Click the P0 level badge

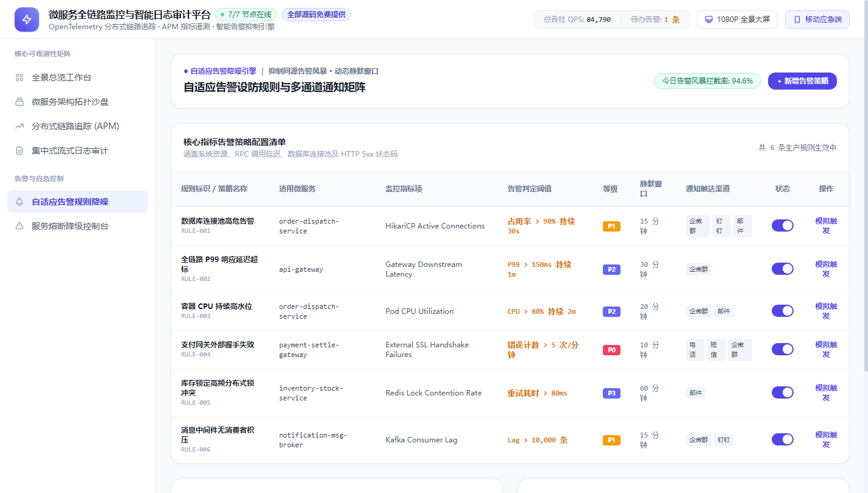pos(611,350)
